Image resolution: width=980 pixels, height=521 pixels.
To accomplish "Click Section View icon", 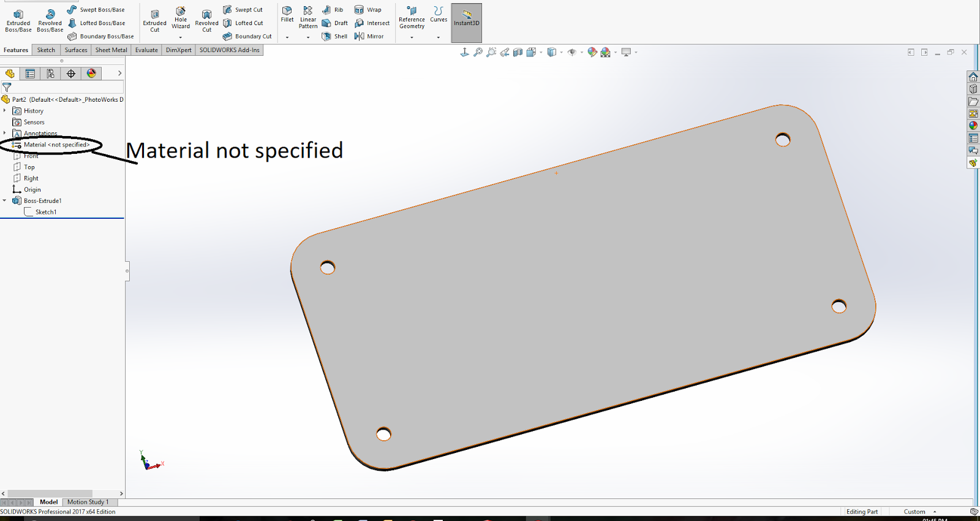I will point(518,52).
